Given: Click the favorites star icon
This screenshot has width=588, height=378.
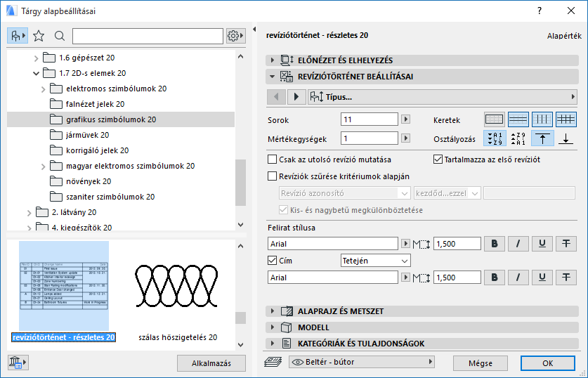Looking at the screenshot, I should pyautogui.click(x=39, y=36).
